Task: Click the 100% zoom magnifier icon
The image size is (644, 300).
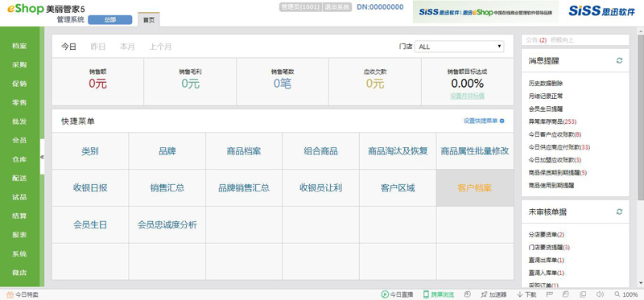Action: point(617,294)
